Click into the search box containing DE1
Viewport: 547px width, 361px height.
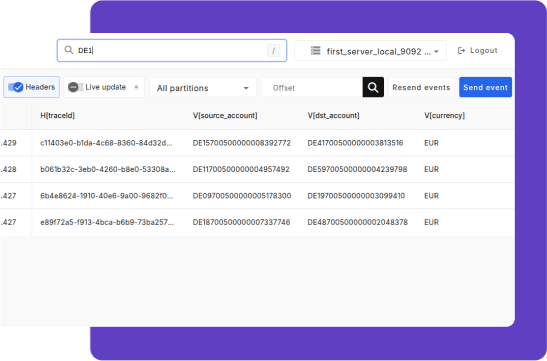pyautogui.click(x=172, y=51)
